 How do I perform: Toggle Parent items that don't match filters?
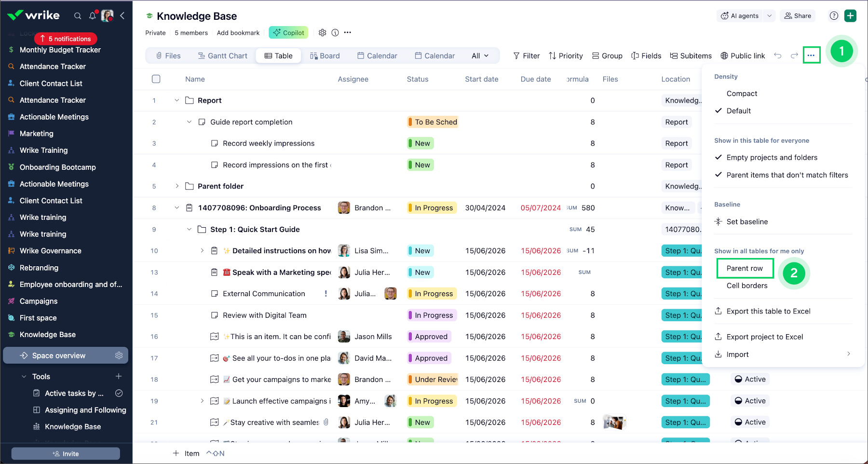pyautogui.click(x=787, y=175)
